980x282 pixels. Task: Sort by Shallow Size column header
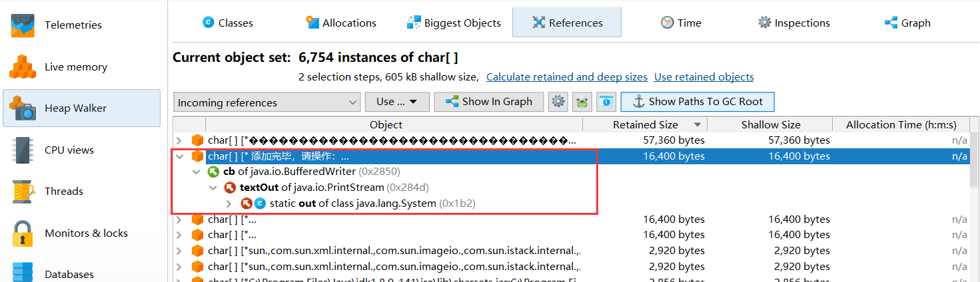point(770,124)
